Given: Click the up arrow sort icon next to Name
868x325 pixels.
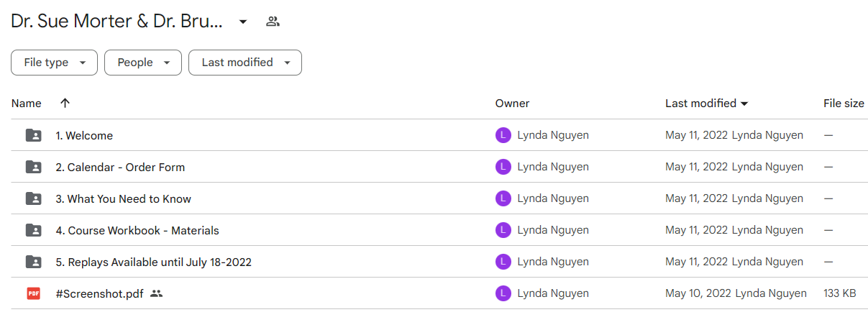Looking at the screenshot, I should click(x=65, y=103).
